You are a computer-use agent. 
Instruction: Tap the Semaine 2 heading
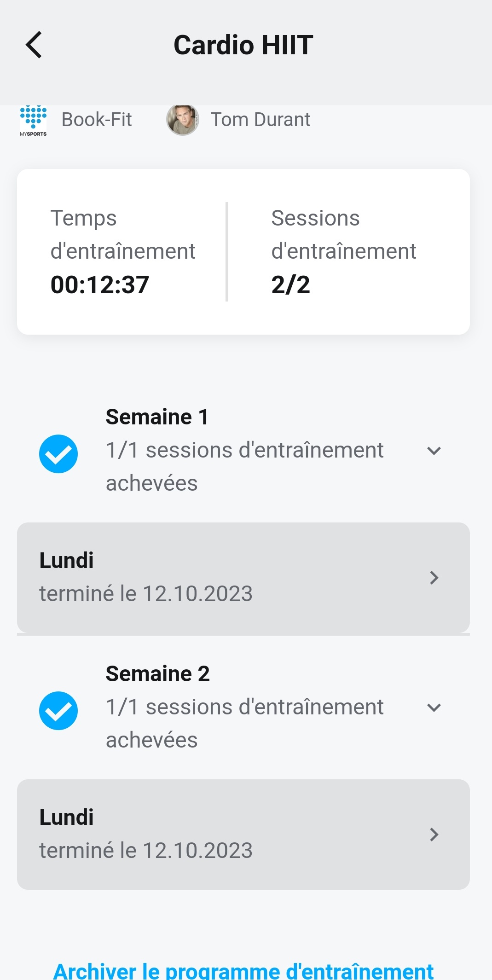pyautogui.click(x=158, y=674)
